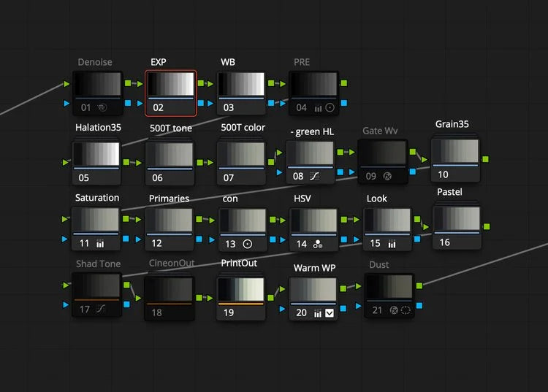Select the Denoise node 01 thumbnail
548x392 pixels.
[x=98, y=84]
